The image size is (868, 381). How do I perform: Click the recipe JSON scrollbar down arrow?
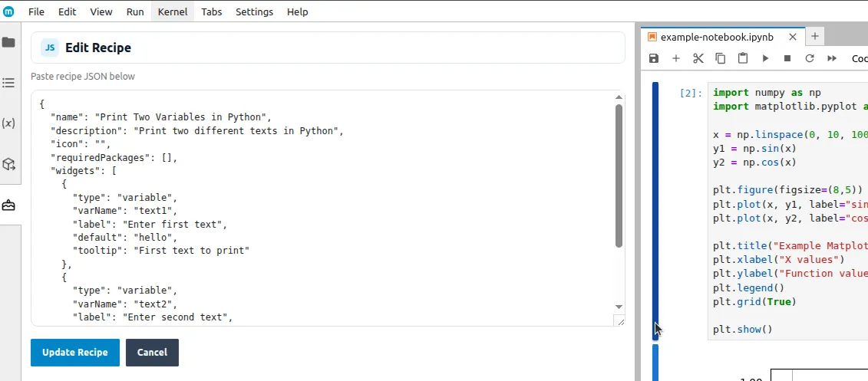(619, 307)
